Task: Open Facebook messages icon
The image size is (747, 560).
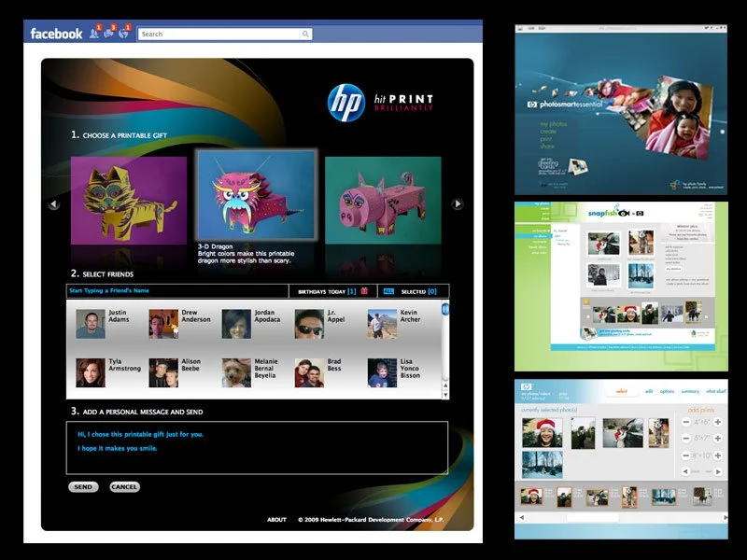Action: [109, 33]
